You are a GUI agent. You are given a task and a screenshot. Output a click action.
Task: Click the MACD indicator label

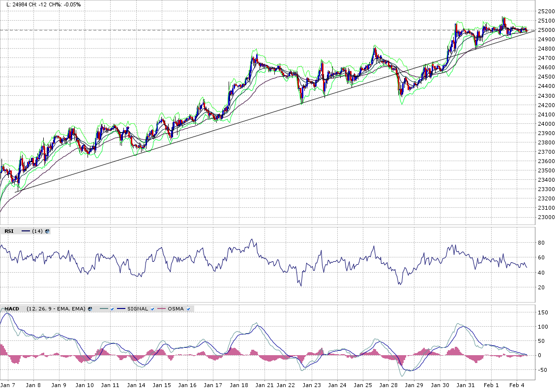12,309
